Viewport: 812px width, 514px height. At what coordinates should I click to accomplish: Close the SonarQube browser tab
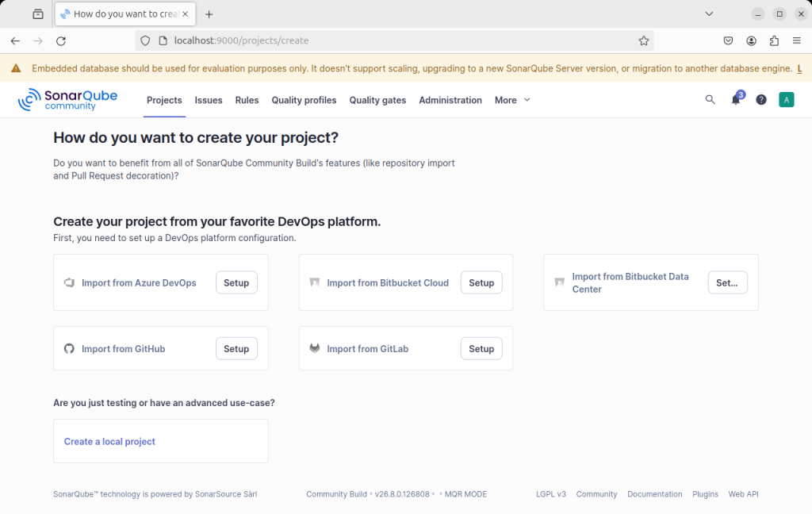[x=186, y=14]
